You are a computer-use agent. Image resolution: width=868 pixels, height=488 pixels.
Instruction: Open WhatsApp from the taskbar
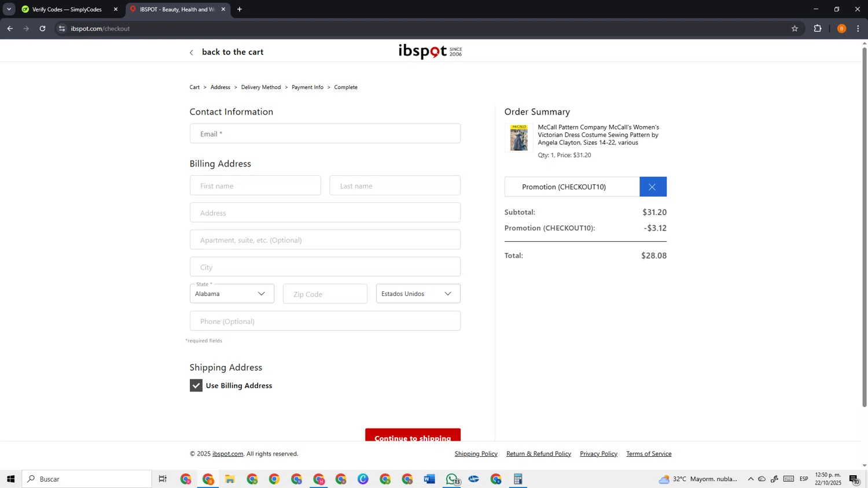point(452,479)
